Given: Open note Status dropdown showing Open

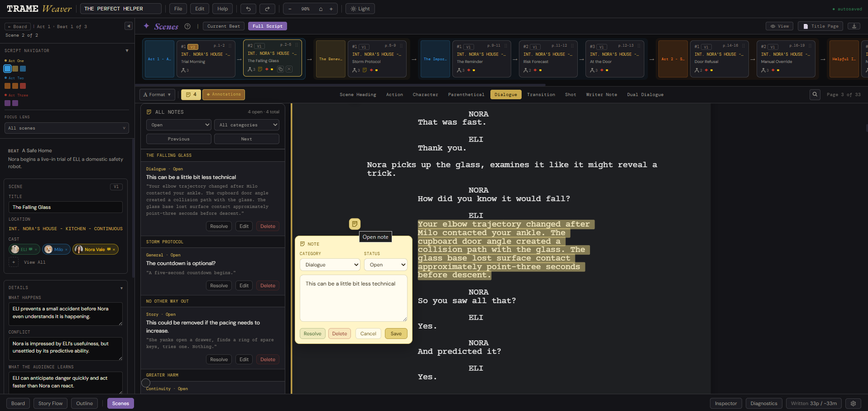Looking at the screenshot, I should 386,265.
